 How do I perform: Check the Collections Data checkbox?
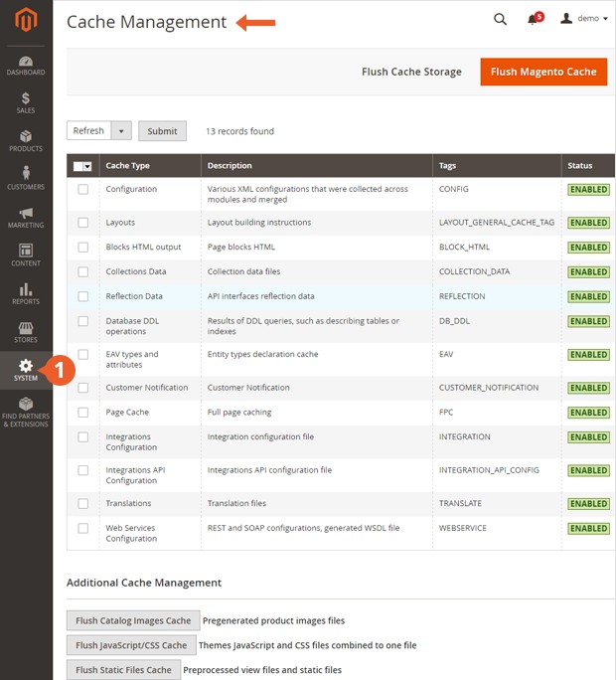pyautogui.click(x=83, y=272)
